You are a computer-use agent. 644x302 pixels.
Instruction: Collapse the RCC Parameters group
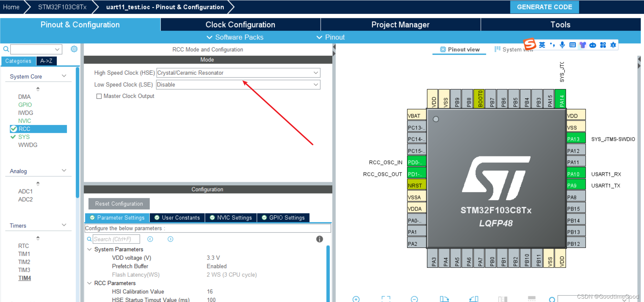tap(90, 283)
